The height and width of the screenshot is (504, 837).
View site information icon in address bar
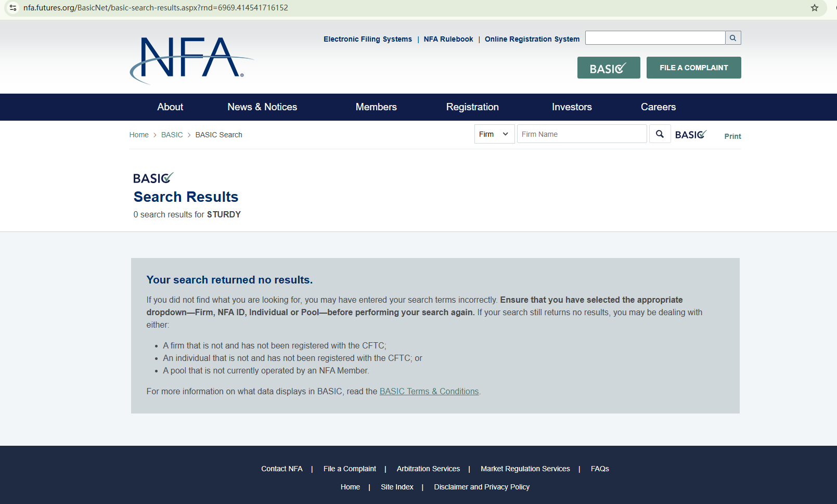pyautogui.click(x=13, y=8)
